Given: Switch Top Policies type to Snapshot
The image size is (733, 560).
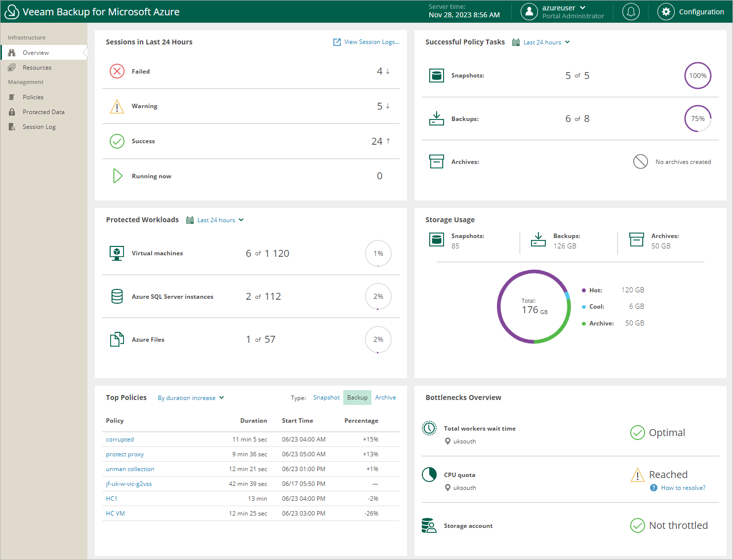Looking at the screenshot, I should coord(326,398).
